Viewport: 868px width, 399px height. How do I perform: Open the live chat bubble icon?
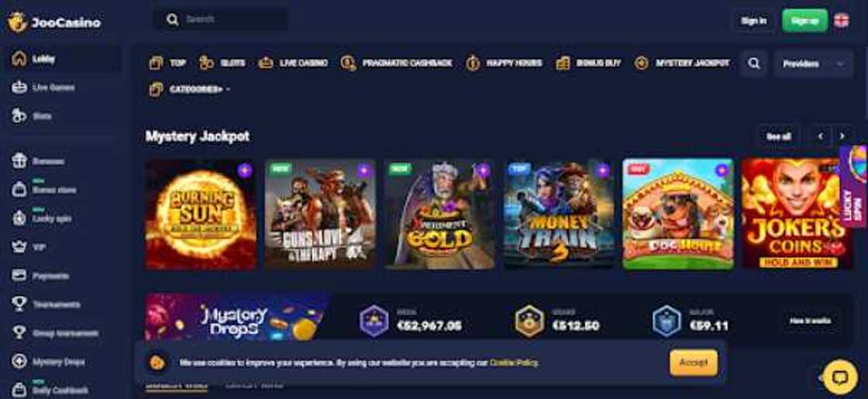[840, 377]
